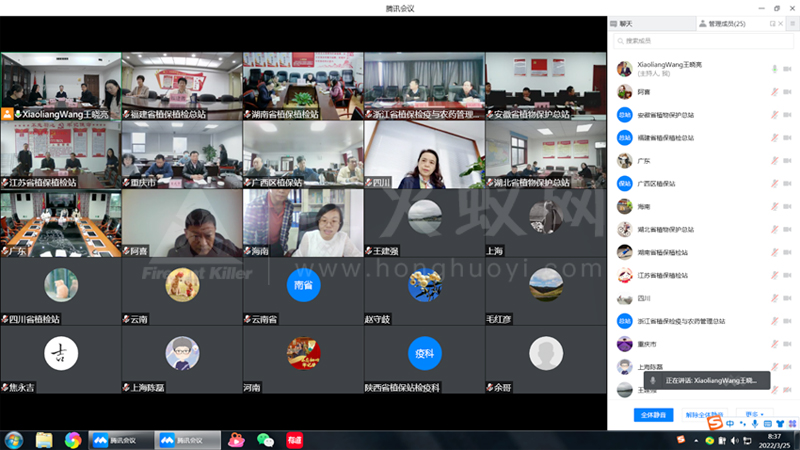Click Sogou input method S icon
The image size is (800, 450).
pos(715,424)
